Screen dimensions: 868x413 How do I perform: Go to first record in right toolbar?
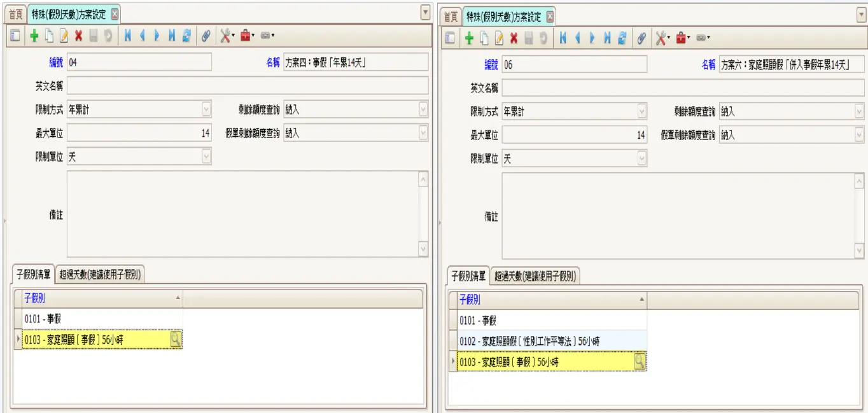(563, 38)
